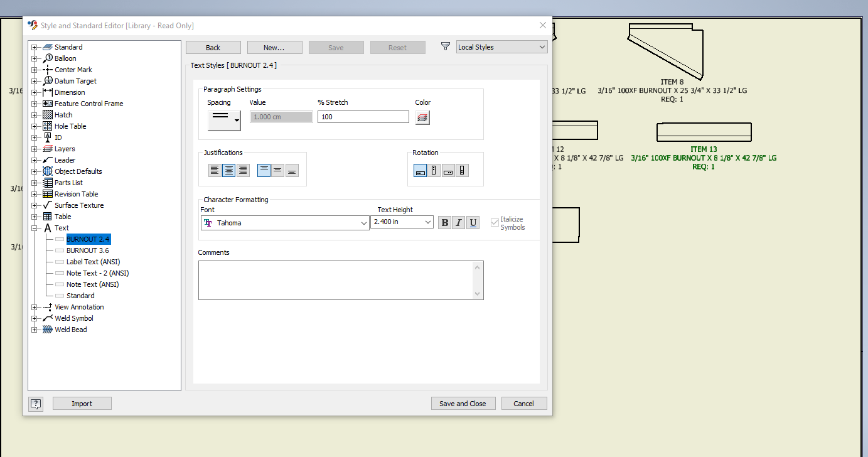
Task: Click the filter funnel icon beside Local Styles
Action: pos(446,46)
